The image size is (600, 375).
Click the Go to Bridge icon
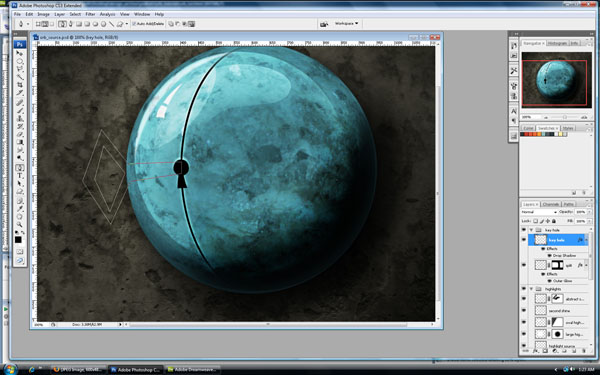click(x=324, y=24)
